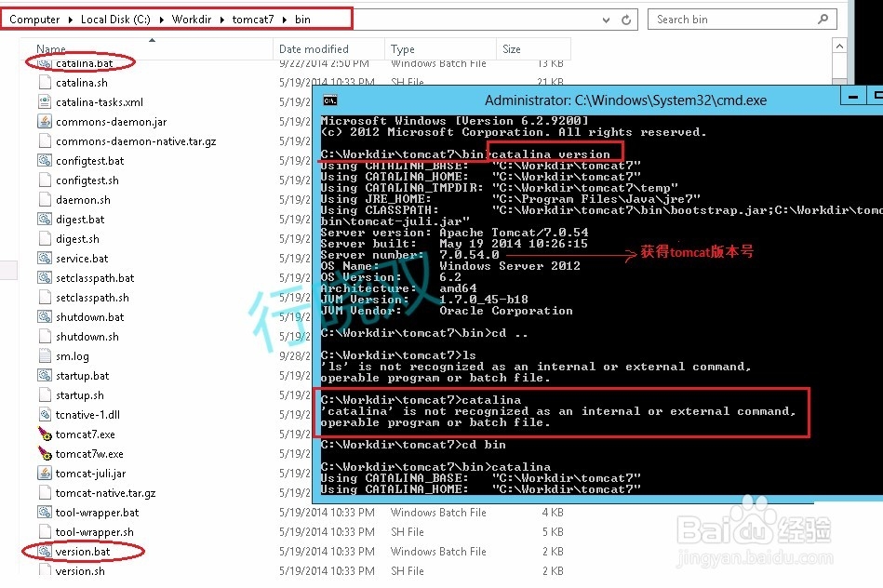Click the bin breadcrumb segment
Image resolution: width=883 pixels, height=588 pixels.
pos(302,20)
